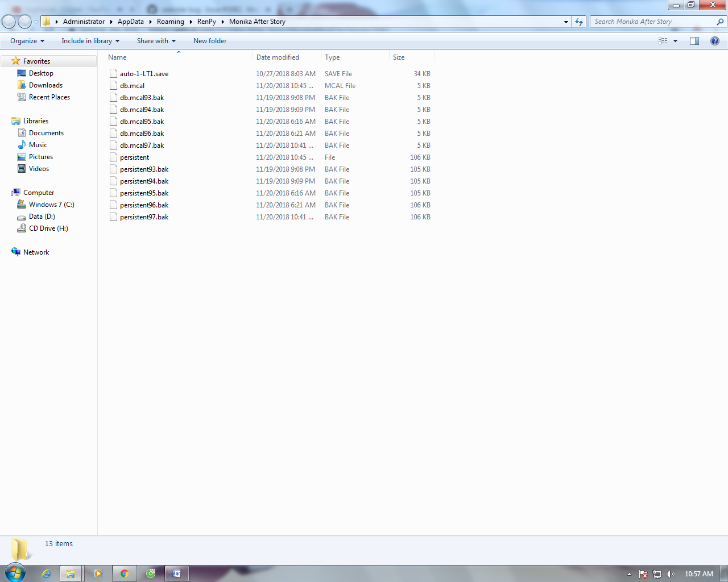Screen dimensions: 728x582
Task: Expand the arrow after RenPy in breadcrumb
Action: 222,22
